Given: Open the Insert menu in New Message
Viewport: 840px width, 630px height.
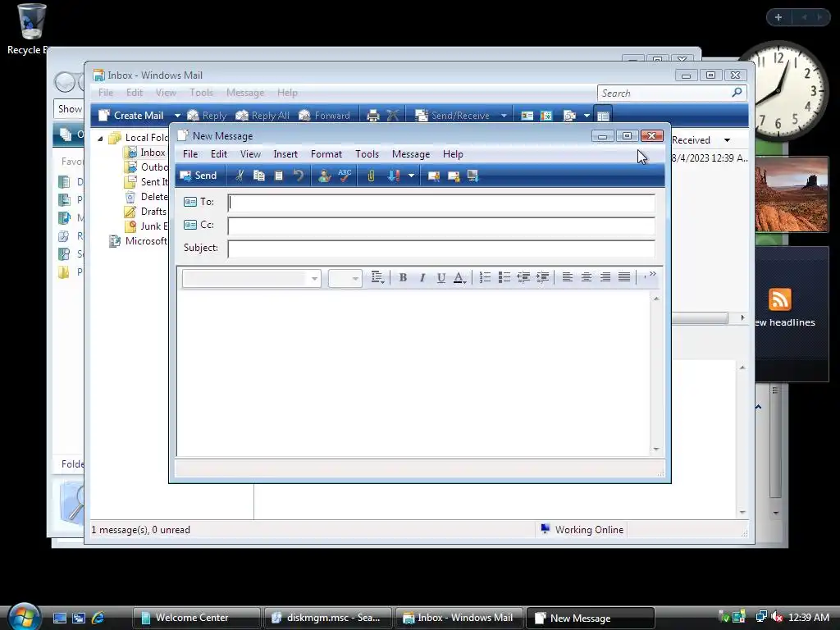Looking at the screenshot, I should [285, 154].
